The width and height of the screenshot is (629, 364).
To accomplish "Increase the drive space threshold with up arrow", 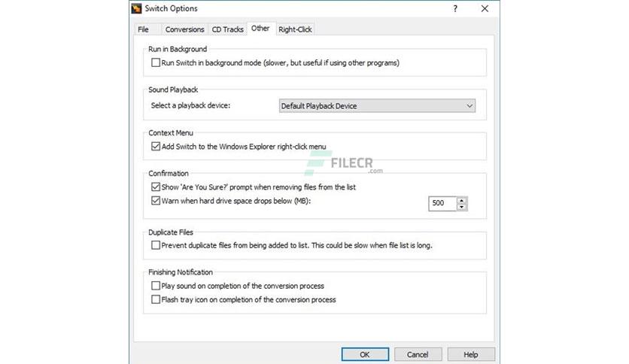I will tap(462, 200).
